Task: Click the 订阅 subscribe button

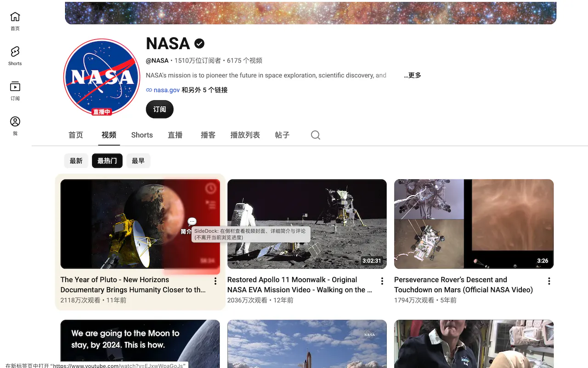Action: pyautogui.click(x=159, y=109)
